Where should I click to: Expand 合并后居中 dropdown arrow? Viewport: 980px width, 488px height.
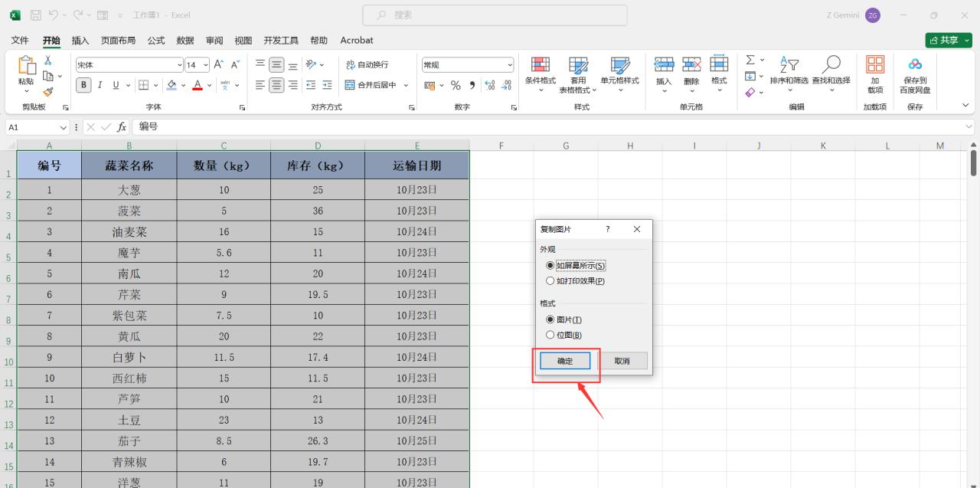(x=406, y=85)
